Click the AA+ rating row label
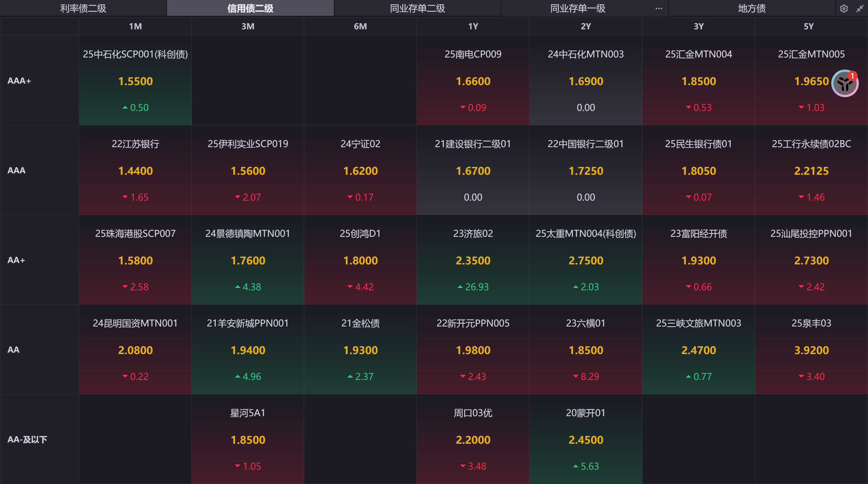The height and width of the screenshot is (484, 868). (16, 260)
